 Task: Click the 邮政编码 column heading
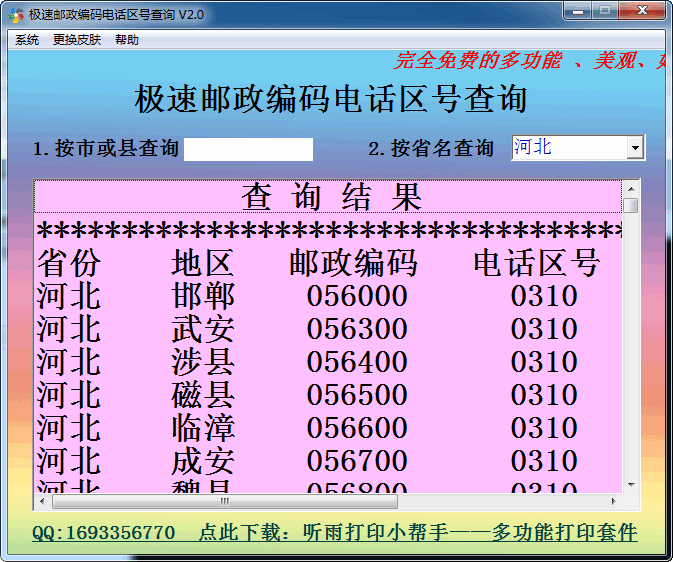(354, 263)
